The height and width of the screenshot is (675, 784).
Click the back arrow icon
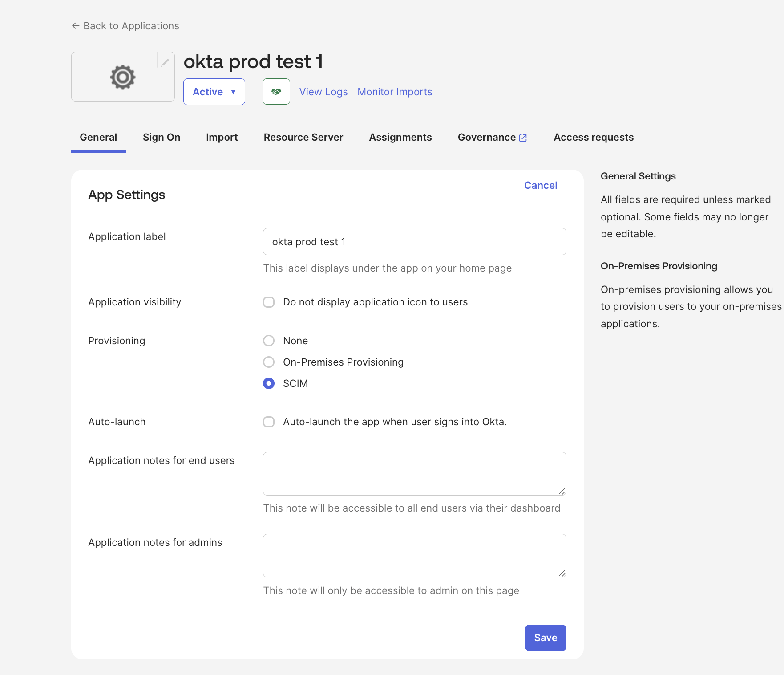[76, 26]
